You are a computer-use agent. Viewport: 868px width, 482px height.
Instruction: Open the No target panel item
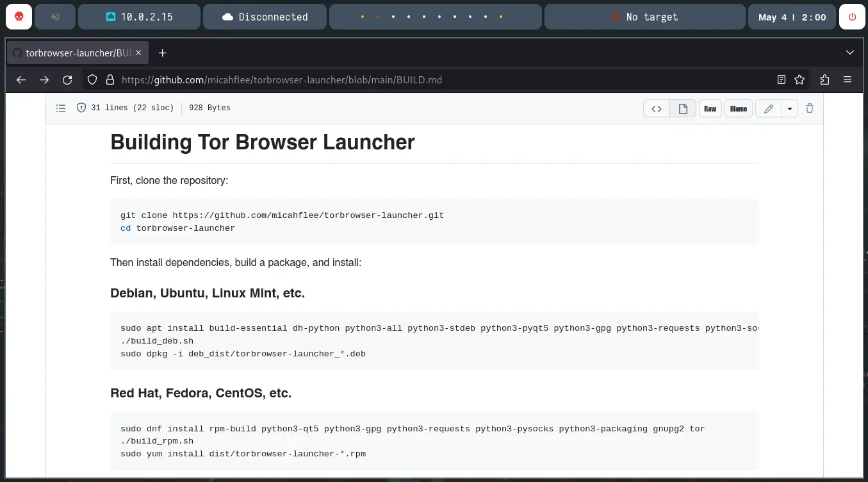tap(645, 17)
